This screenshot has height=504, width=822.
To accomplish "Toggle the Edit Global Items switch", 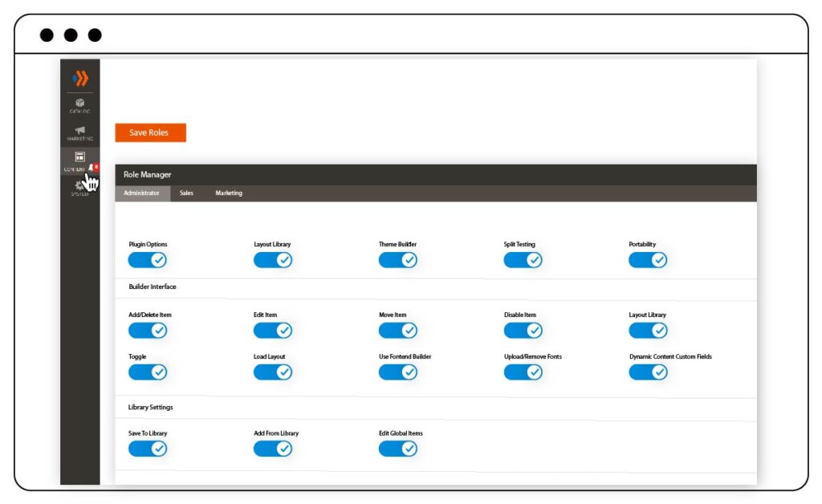I will point(398,449).
